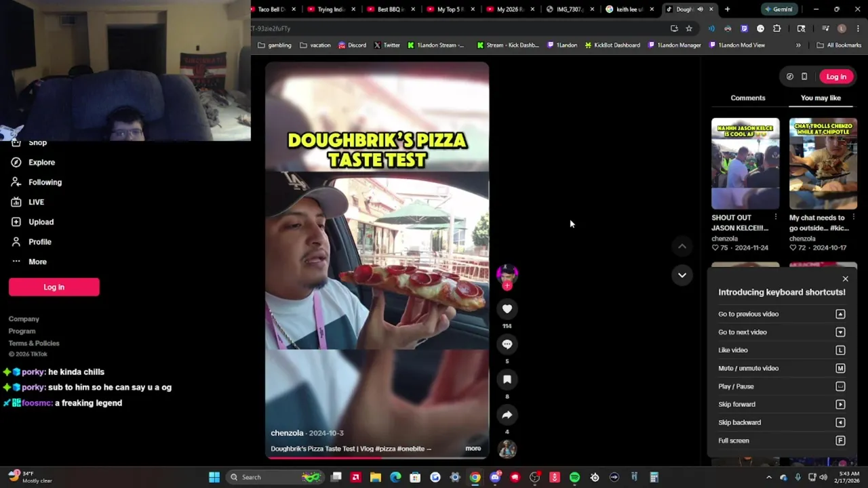Follow chenzola via the plus avatar
868x488 pixels.
507,286
